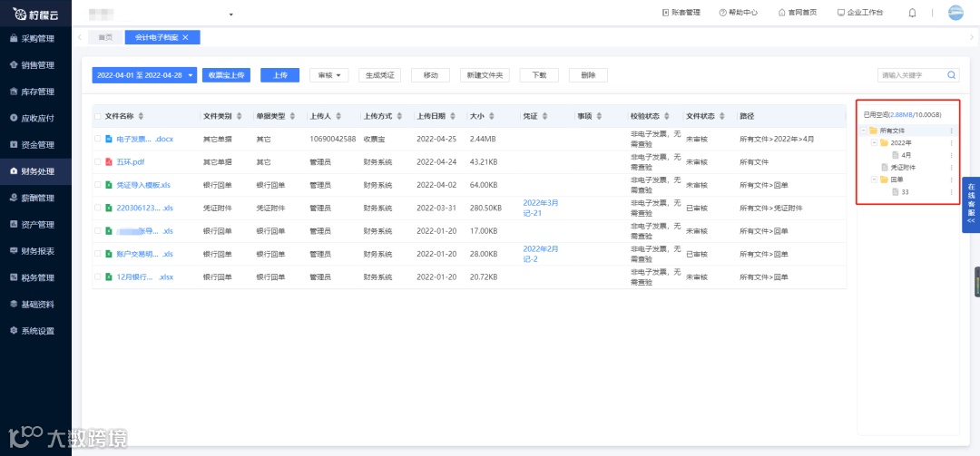Open 应收应付 in the sidebar
This screenshot has height=456, width=980.
click(35, 118)
